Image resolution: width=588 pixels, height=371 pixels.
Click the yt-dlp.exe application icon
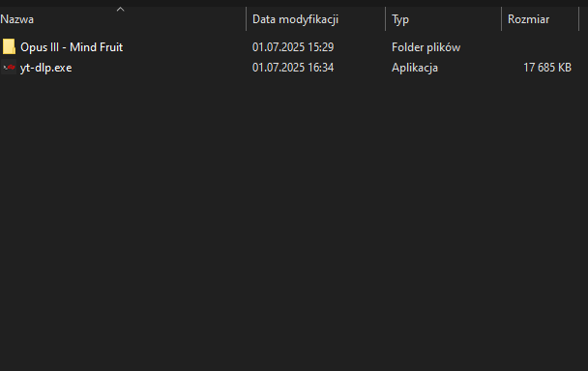pyautogui.click(x=9, y=68)
